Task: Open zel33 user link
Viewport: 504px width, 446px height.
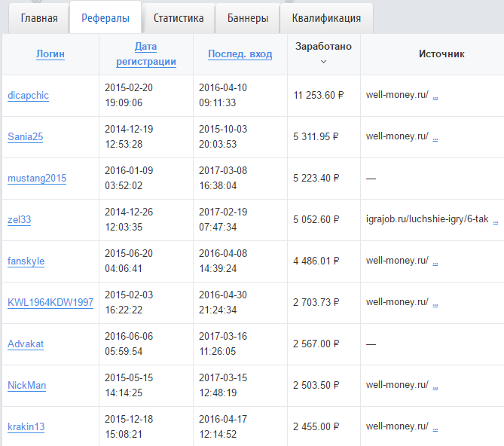Action: [20, 220]
